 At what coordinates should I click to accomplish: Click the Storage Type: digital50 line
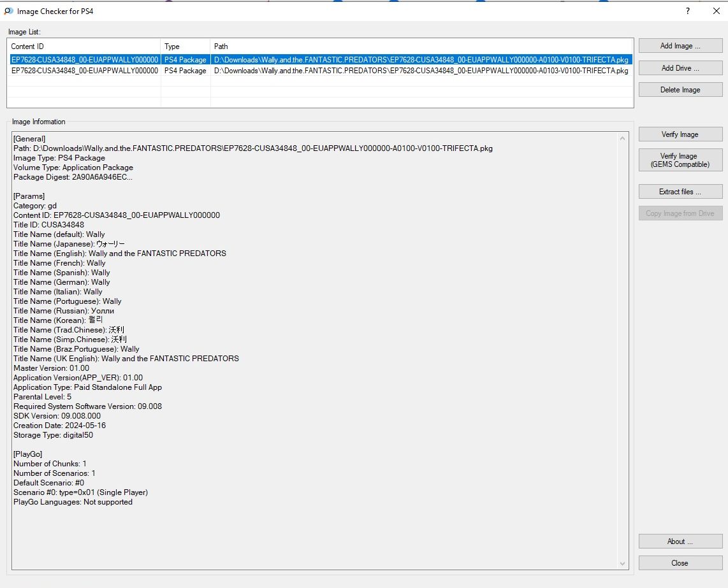(53, 435)
